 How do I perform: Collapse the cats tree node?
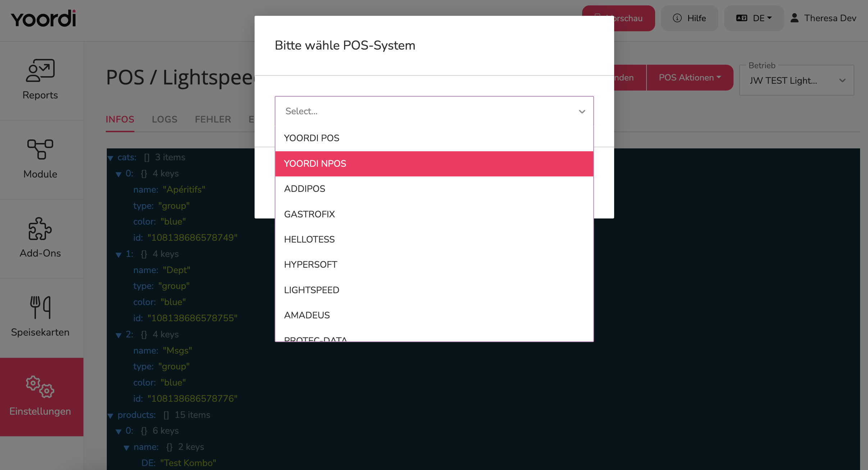110,158
